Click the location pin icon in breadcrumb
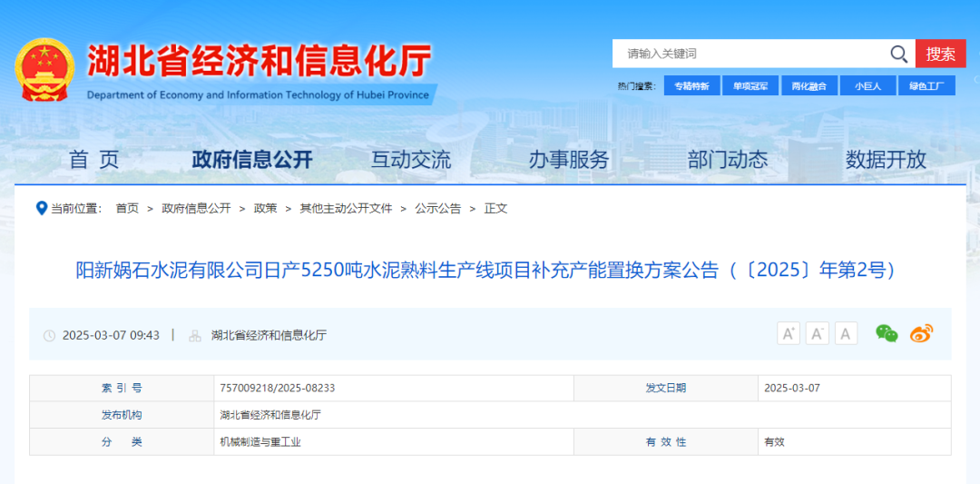The image size is (980, 484). pyautogui.click(x=41, y=208)
